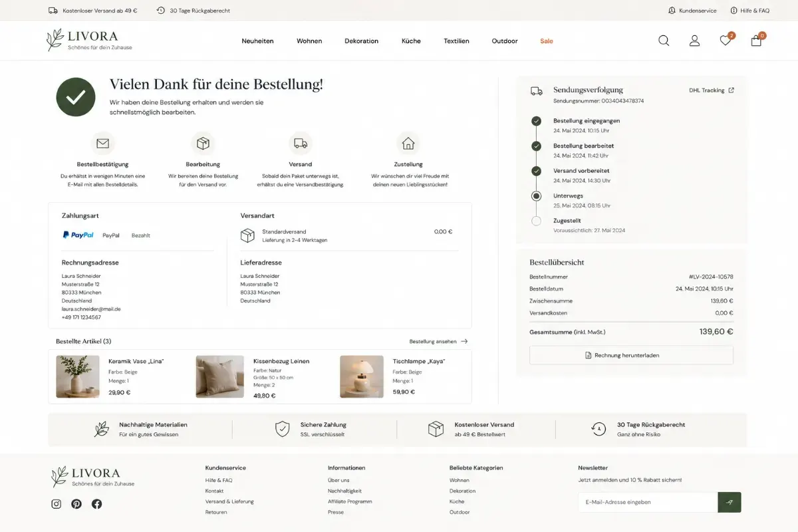The height and width of the screenshot is (532, 798).
Task: Open the Küche navigation menu
Action: click(411, 41)
